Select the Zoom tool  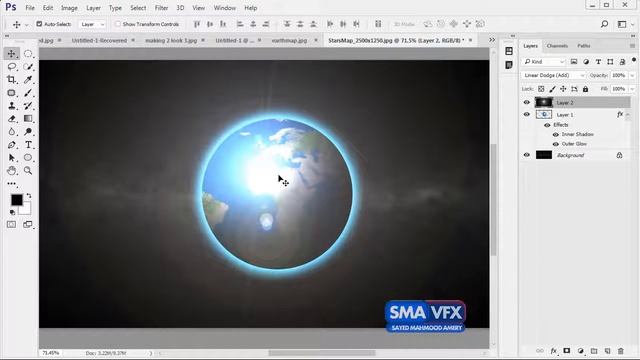coord(28,171)
